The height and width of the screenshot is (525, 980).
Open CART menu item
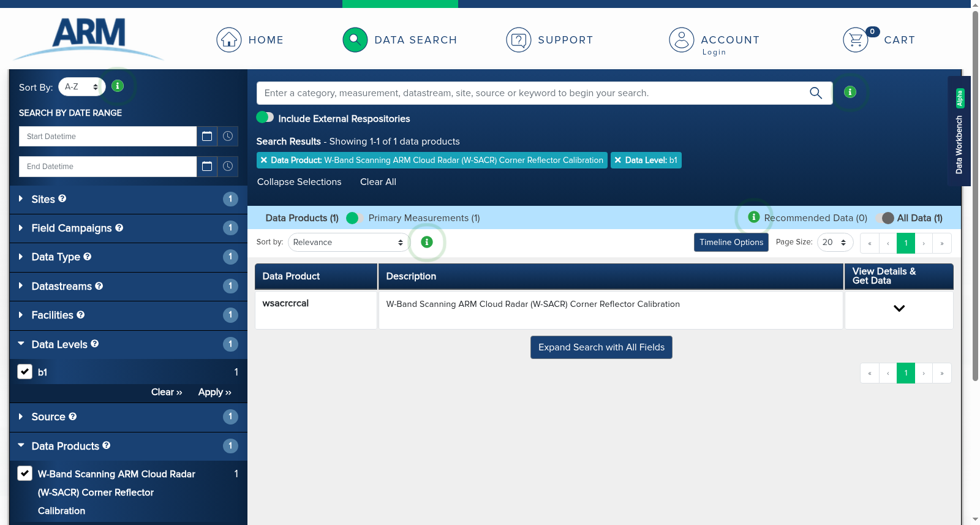tap(899, 40)
